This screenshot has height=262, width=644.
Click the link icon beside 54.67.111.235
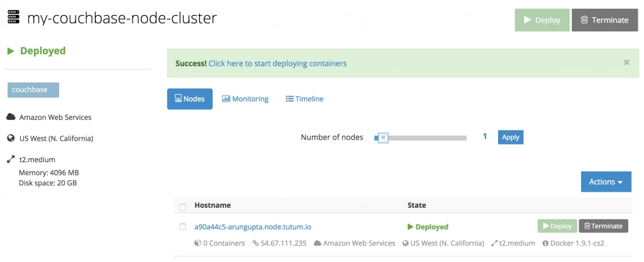(x=255, y=243)
